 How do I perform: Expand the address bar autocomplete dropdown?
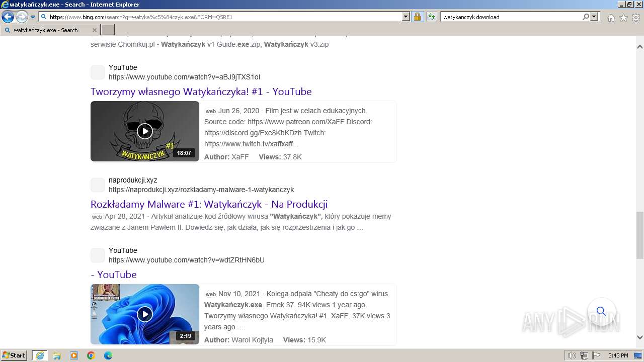tap(406, 17)
